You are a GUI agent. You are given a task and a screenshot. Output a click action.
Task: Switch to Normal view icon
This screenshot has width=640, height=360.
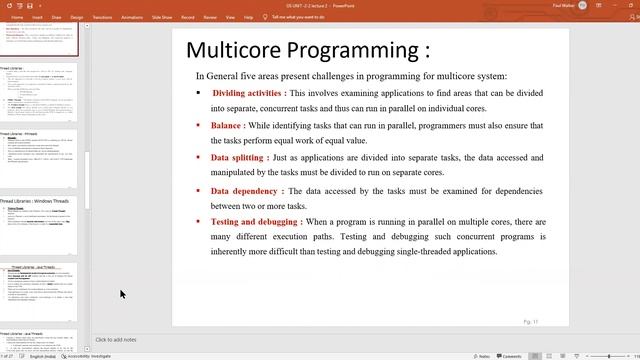tap(535, 356)
